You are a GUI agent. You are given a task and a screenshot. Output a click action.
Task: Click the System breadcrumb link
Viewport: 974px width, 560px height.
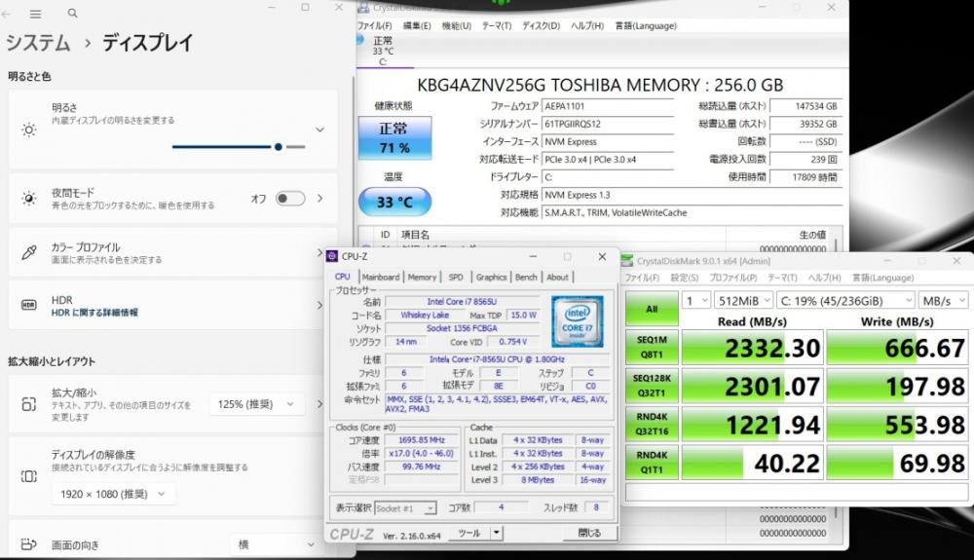click(39, 43)
